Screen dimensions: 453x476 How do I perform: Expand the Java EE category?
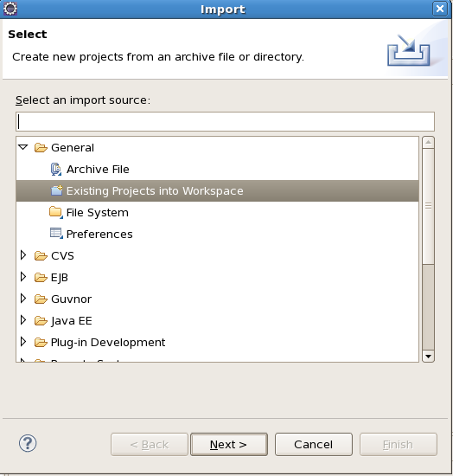pos(23,320)
